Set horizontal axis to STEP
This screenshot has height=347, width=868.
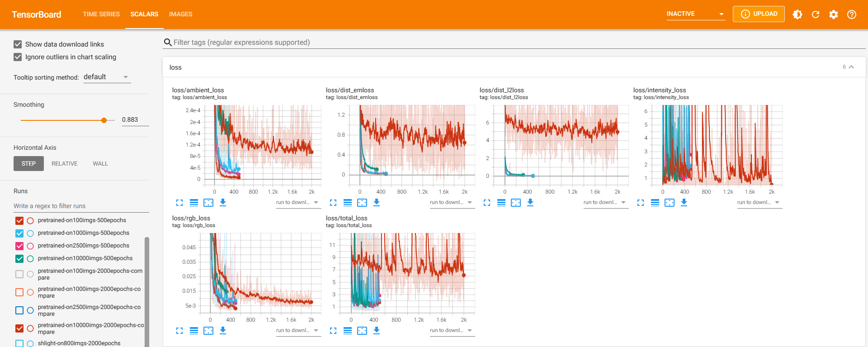click(x=28, y=164)
